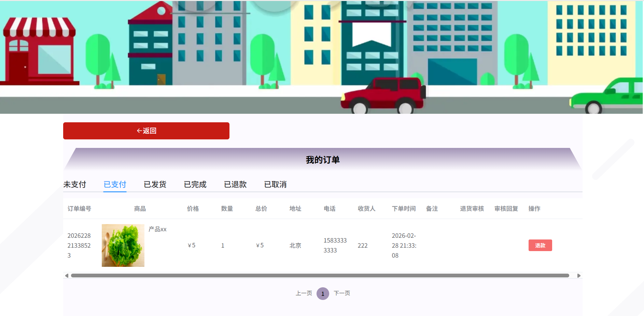Switch to the 未支付 tab

click(75, 184)
